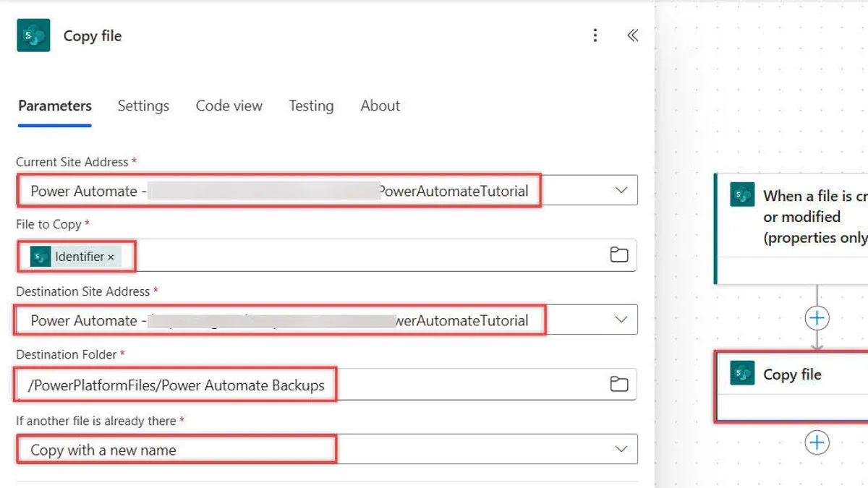The height and width of the screenshot is (488, 868).
Task: Open the Code view tab
Action: click(x=229, y=106)
